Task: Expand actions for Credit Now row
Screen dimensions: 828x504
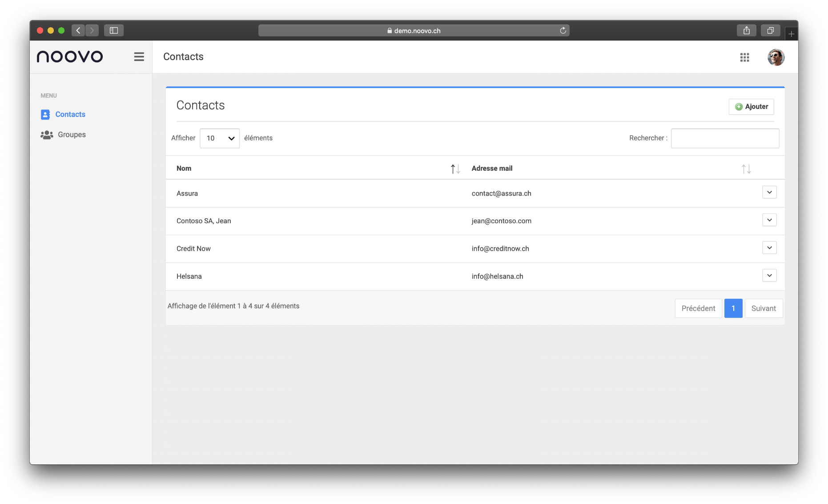Action: [x=769, y=248]
